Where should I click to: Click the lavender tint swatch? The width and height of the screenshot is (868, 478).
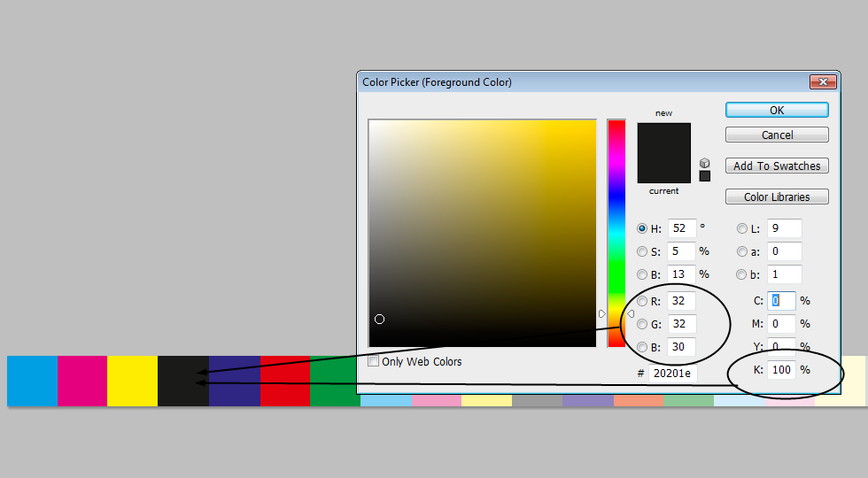point(588,400)
